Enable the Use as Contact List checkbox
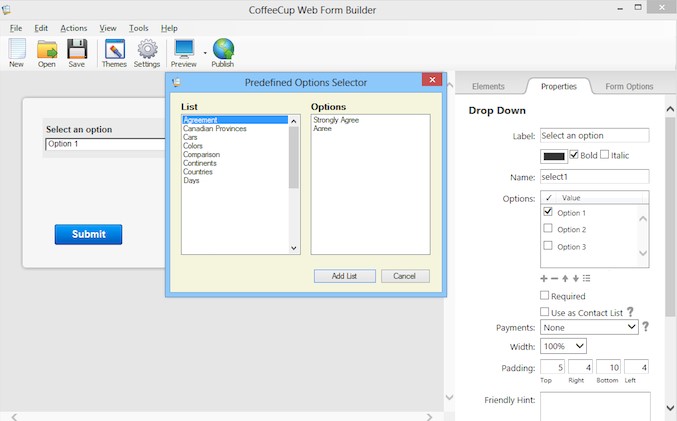 point(544,312)
